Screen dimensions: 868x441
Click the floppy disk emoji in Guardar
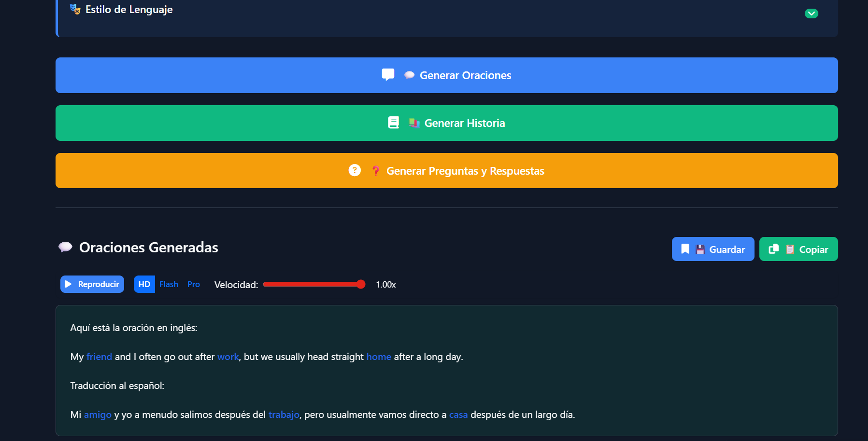700,249
